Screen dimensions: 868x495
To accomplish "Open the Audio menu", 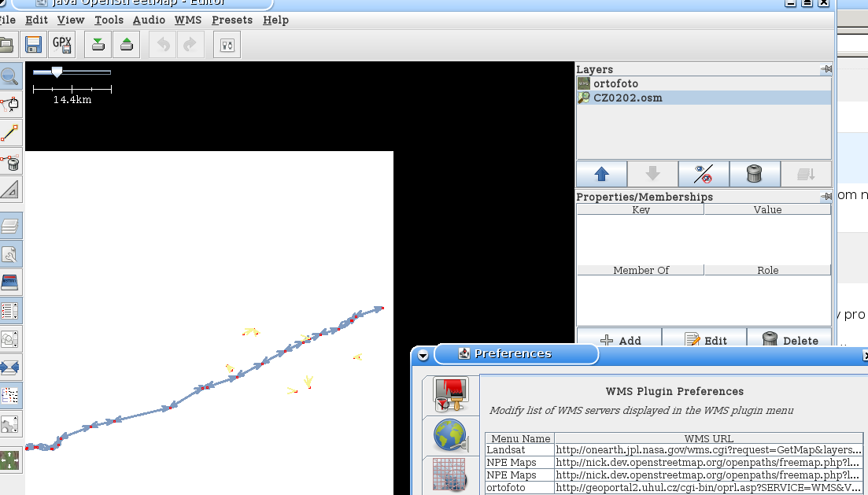I will click(149, 20).
